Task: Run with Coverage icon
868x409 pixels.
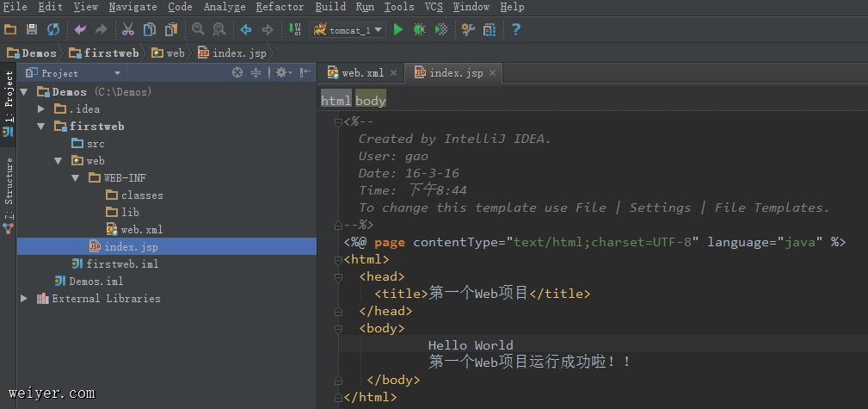Action: click(441, 29)
